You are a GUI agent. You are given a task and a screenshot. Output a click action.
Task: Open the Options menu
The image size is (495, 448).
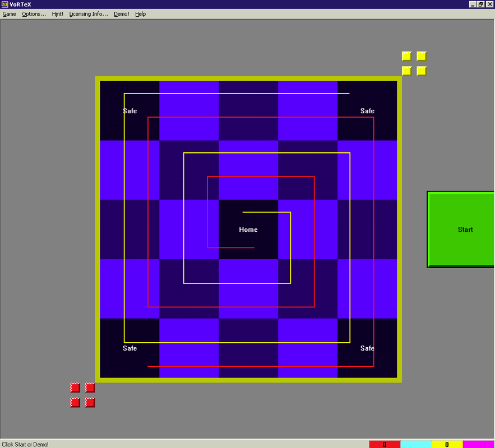click(34, 14)
